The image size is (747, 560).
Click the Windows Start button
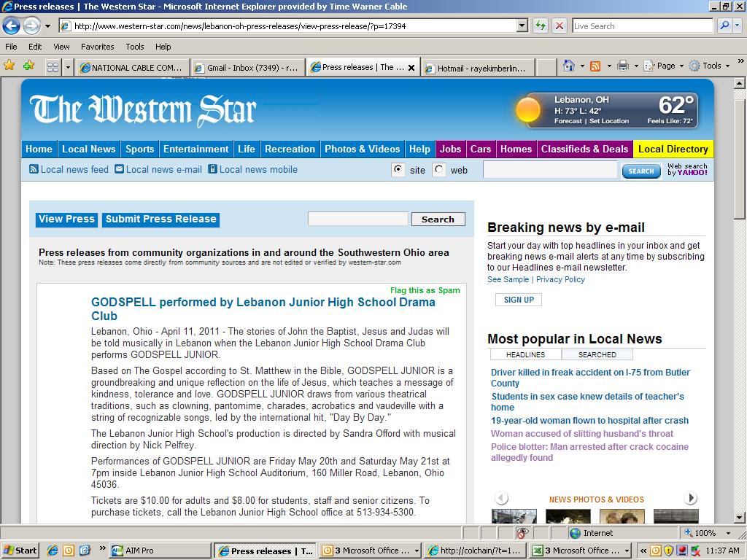[x=20, y=551]
